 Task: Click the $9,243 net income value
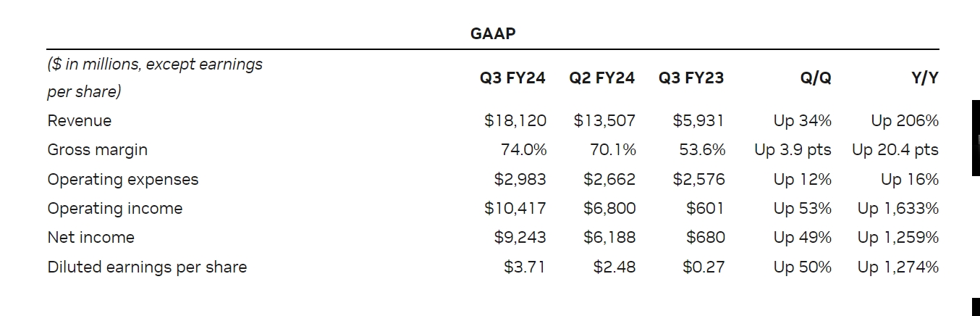pos(520,238)
